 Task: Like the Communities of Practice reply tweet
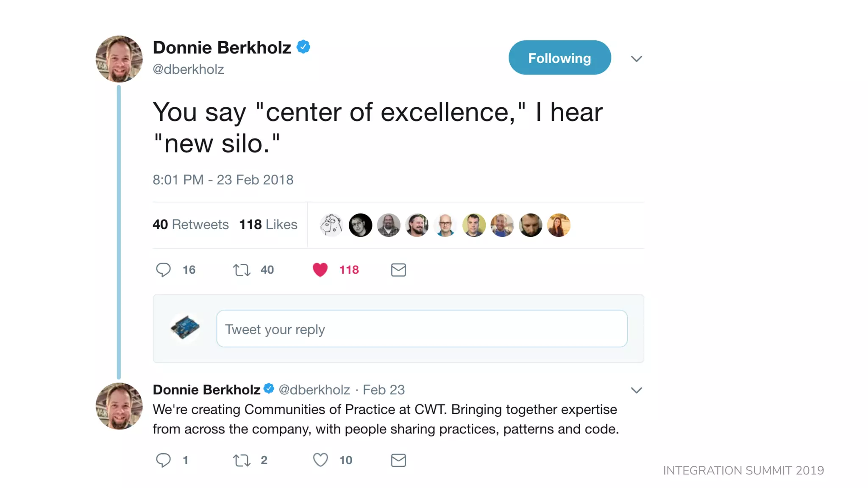click(320, 460)
